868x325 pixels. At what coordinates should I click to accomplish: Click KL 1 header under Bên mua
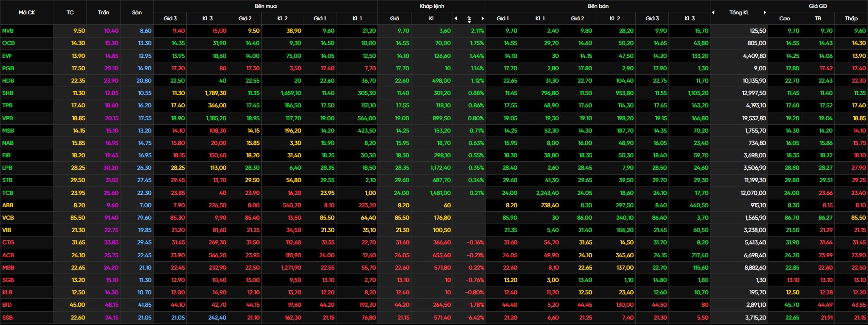pos(357,18)
